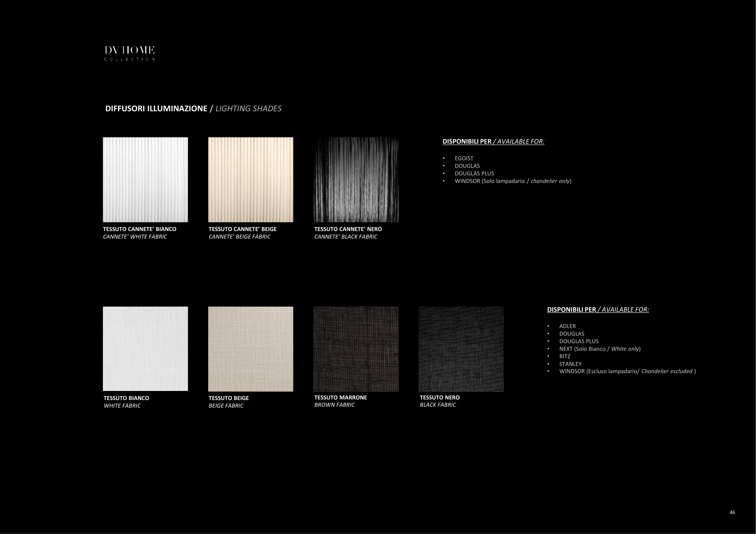Click STANLEY in the lower list

click(570, 364)
